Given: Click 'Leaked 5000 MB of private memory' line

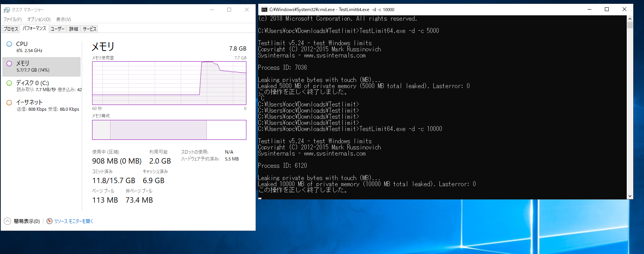Looking at the screenshot, I should click(x=364, y=86).
